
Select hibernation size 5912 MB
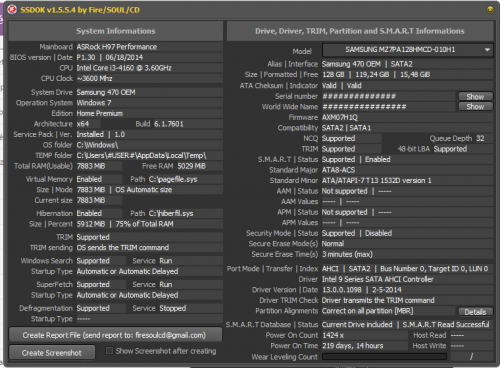[x=91, y=224]
